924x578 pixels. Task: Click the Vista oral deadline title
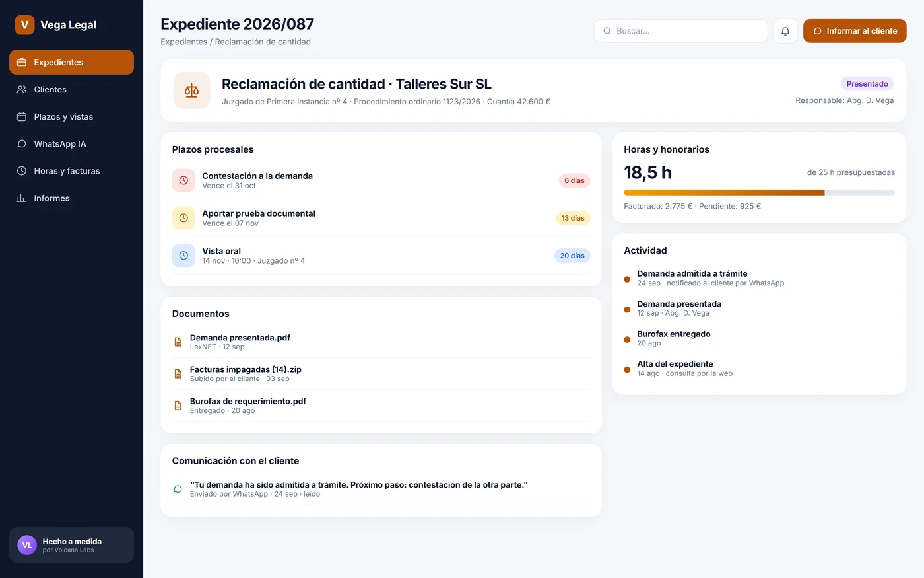pyautogui.click(x=221, y=251)
